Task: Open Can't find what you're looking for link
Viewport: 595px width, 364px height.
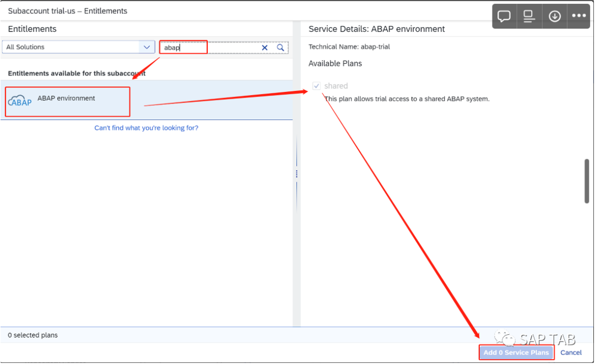Action: pos(146,128)
